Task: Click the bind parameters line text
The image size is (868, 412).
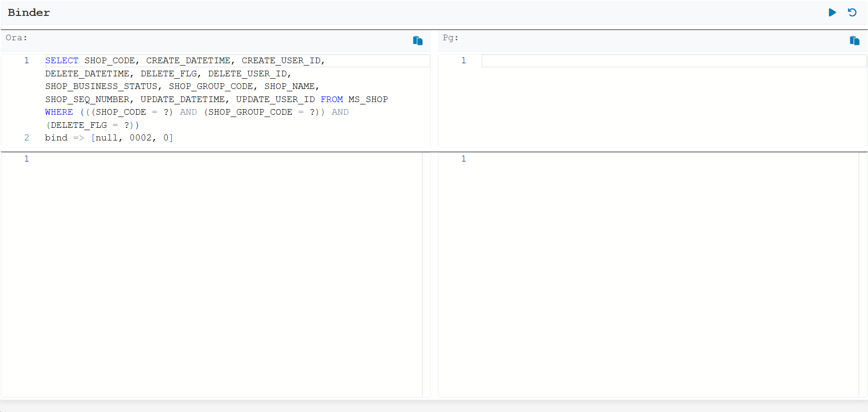Action: click(109, 138)
